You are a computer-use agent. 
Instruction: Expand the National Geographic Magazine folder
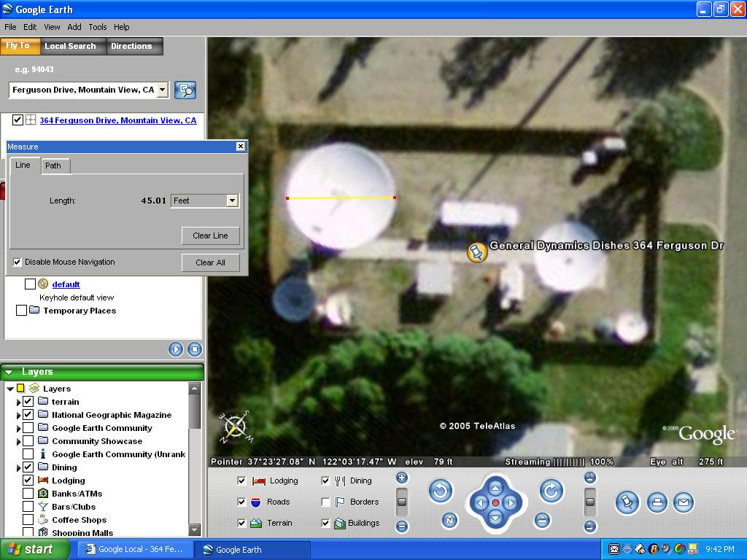pos(19,415)
